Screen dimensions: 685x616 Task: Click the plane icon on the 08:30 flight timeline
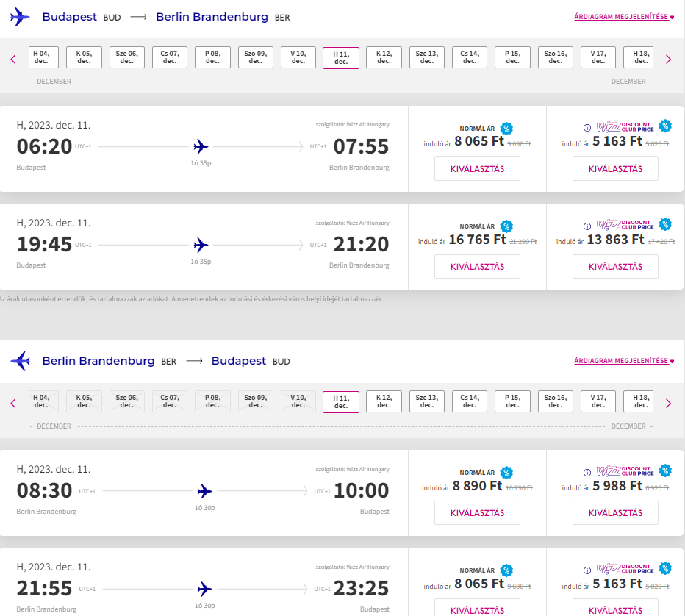click(x=204, y=491)
